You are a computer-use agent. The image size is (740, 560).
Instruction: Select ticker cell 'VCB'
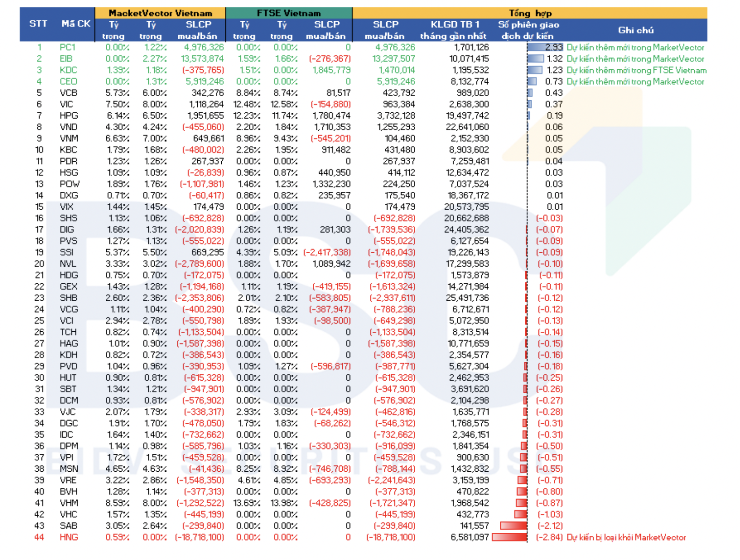pyautogui.click(x=68, y=93)
